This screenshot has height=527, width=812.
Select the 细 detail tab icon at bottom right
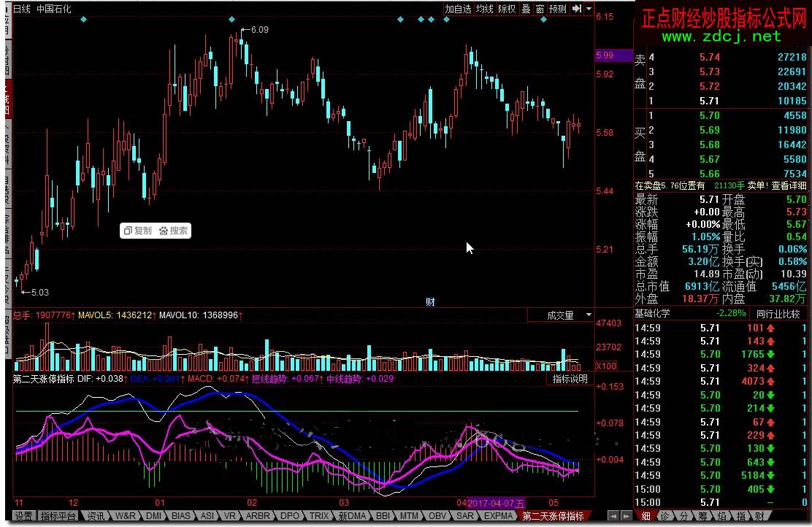point(646,516)
